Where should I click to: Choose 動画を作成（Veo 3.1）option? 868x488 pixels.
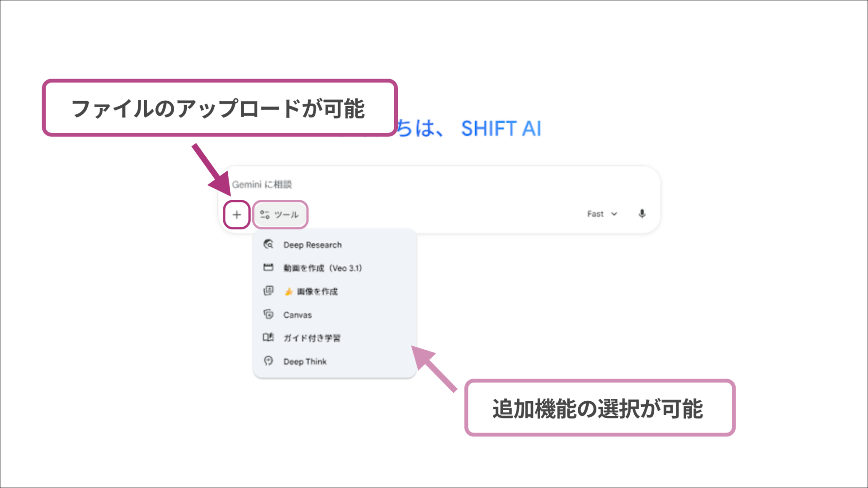323,267
